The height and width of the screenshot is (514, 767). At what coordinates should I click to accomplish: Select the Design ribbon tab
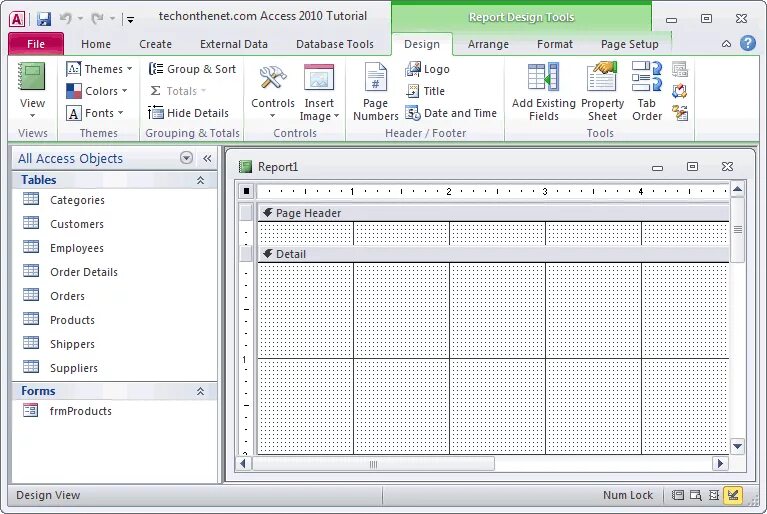tap(422, 44)
